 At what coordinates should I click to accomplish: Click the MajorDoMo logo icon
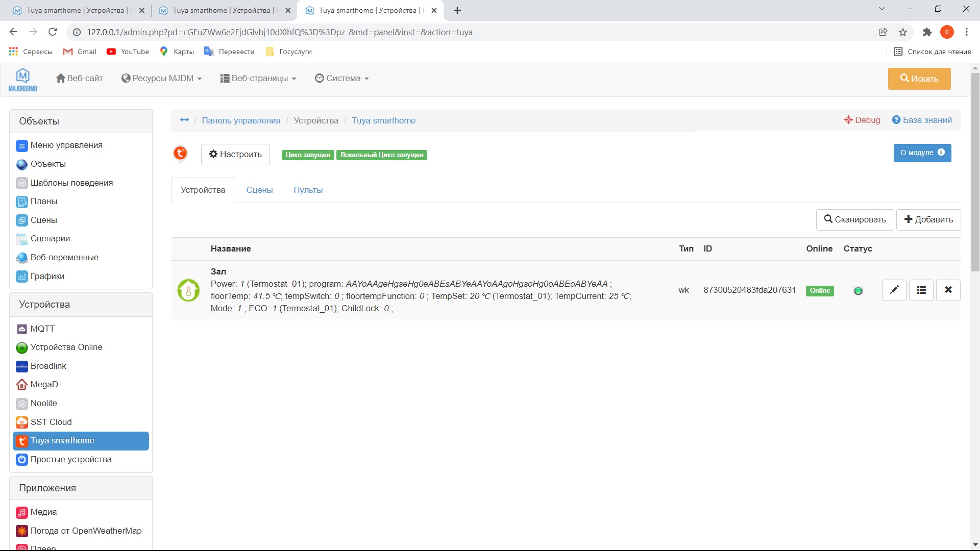pyautogui.click(x=23, y=79)
